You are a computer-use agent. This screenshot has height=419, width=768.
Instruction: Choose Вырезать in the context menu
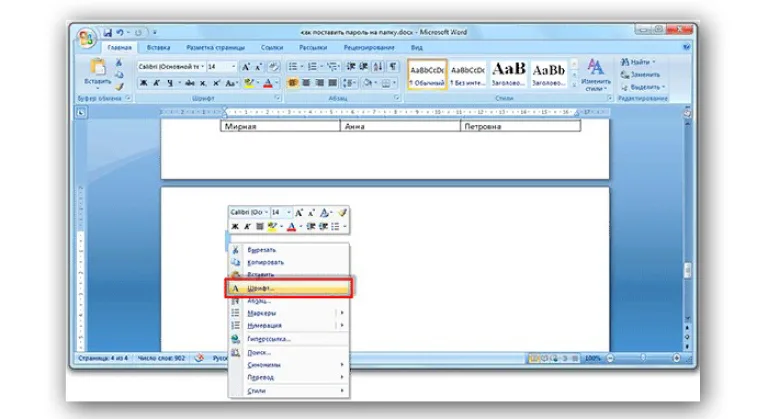[288, 250]
